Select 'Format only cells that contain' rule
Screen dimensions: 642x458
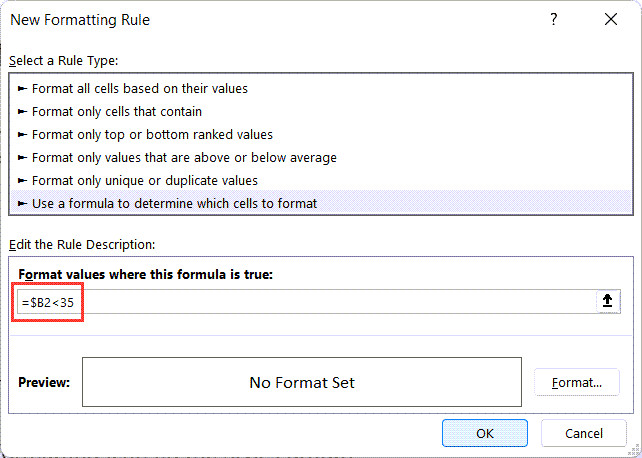tap(116, 112)
